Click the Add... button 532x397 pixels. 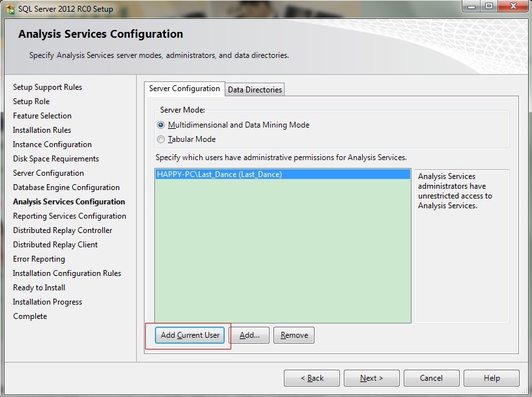pos(249,335)
